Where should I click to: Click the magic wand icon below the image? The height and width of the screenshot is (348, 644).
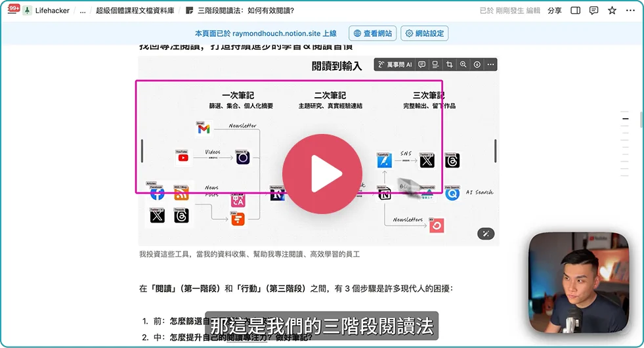coord(486,234)
